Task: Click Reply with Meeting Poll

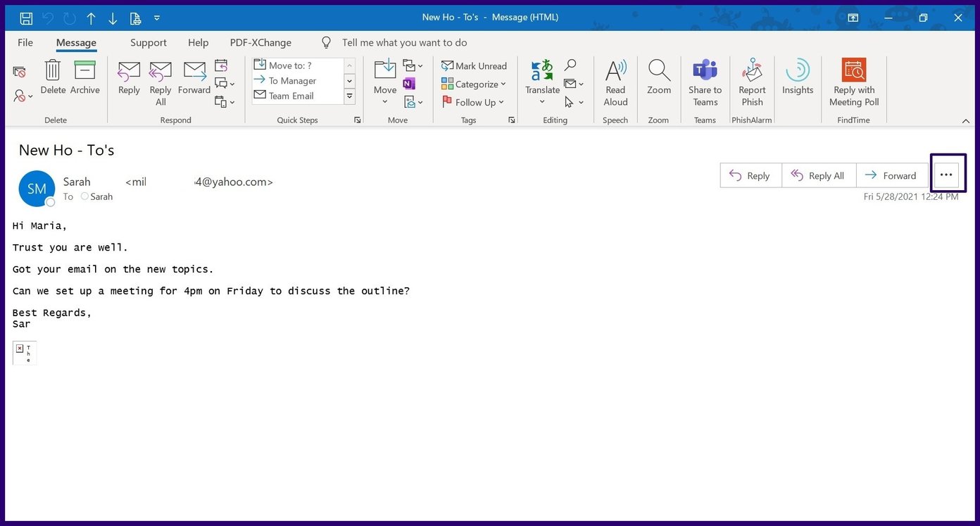Action: 854,82
